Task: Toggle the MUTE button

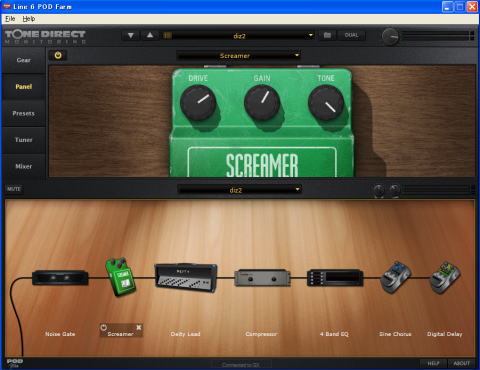Action: pyautogui.click(x=14, y=189)
